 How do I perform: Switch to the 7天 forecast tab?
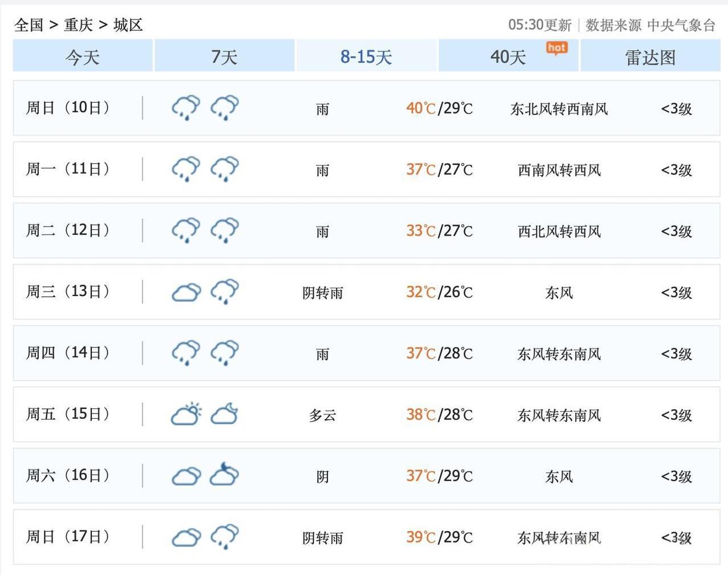pyautogui.click(x=224, y=56)
